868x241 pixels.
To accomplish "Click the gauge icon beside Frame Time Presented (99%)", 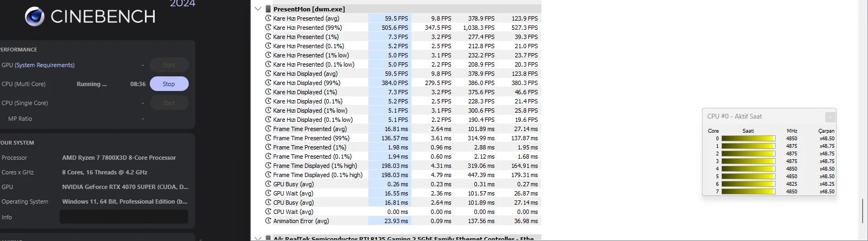I will pyautogui.click(x=268, y=138).
